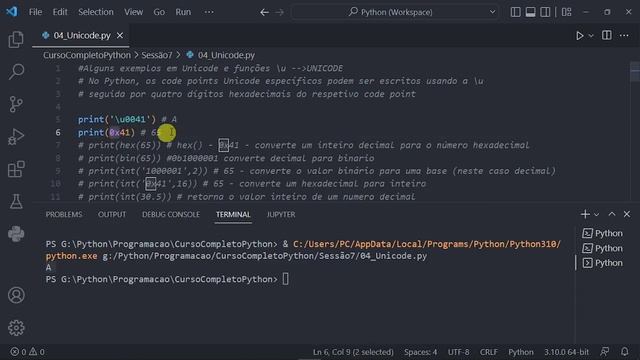Select the third Python terminal in list

[x=602, y=263]
